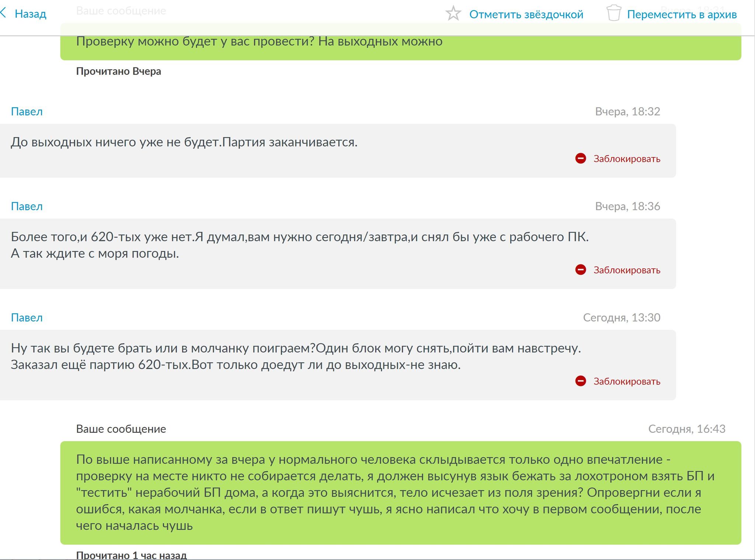Screen dimensions: 755x560
Task: Click the timestamp 'Сегодня, 16:43'
Action: 687,429
